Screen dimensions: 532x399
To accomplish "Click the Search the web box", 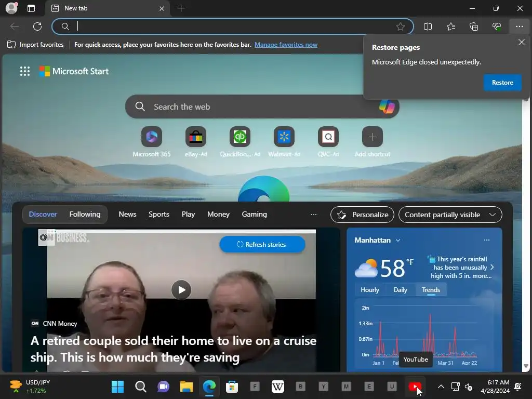I will (262, 107).
